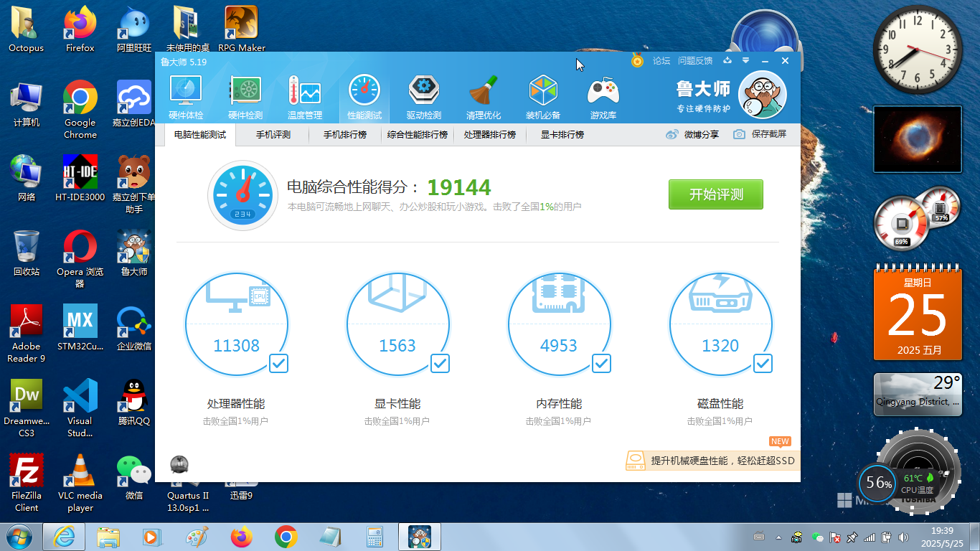
Task: Expand the main menu triangle in title bar
Action: pos(746,61)
